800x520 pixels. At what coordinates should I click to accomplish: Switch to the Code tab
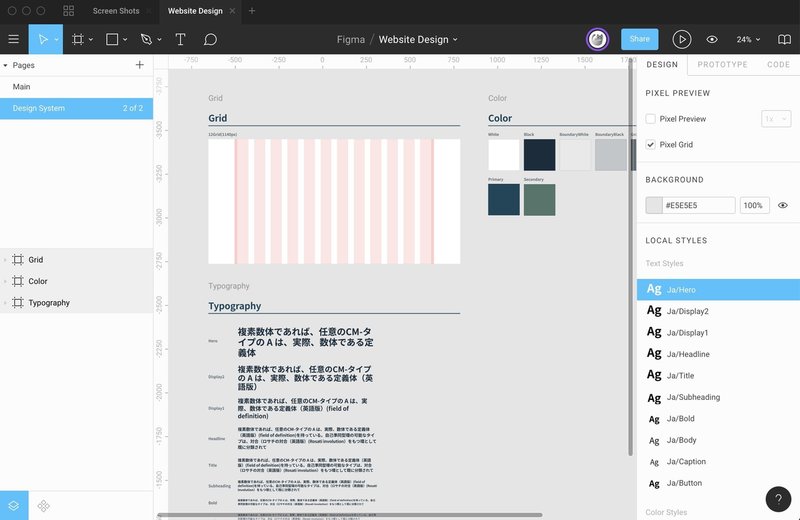(x=778, y=65)
